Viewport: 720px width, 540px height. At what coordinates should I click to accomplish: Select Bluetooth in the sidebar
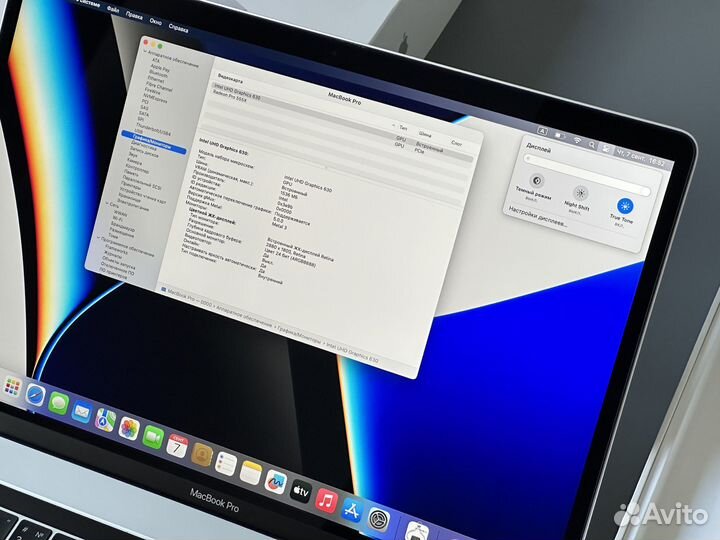point(158,73)
